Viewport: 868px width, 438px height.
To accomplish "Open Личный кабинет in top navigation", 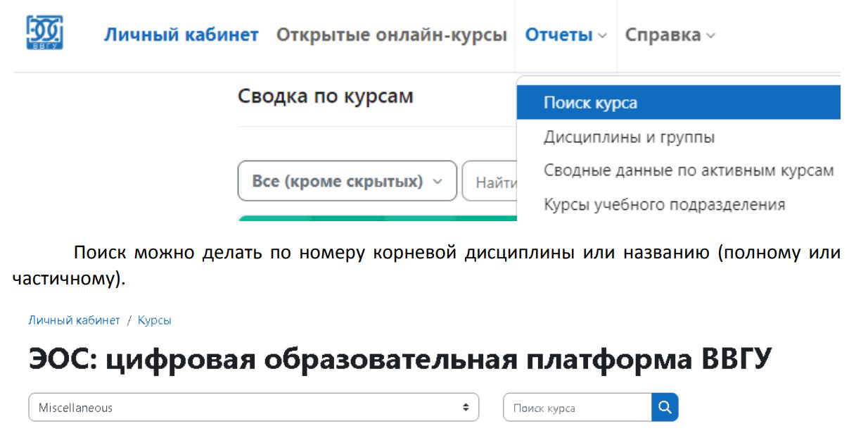I will pyautogui.click(x=181, y=35).
